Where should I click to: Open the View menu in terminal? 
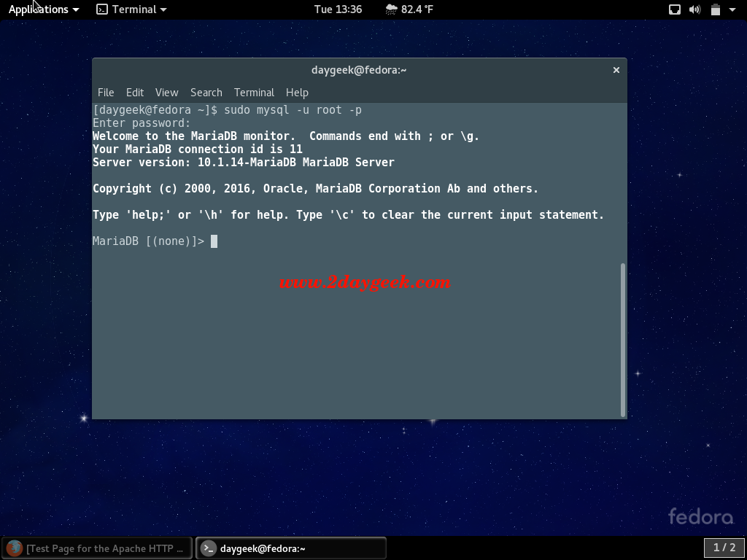point(167,93)
